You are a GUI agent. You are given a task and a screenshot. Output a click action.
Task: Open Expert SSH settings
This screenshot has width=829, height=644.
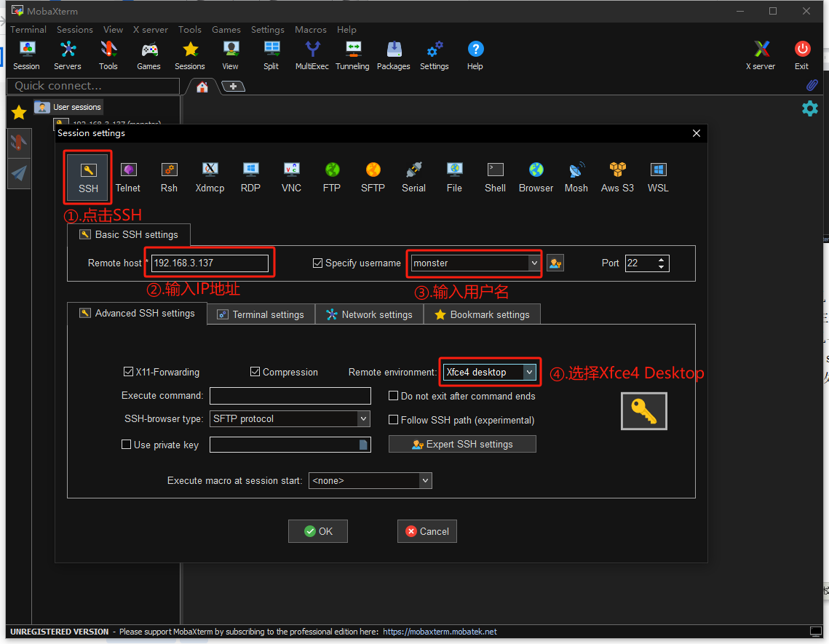tap(462, 444)
